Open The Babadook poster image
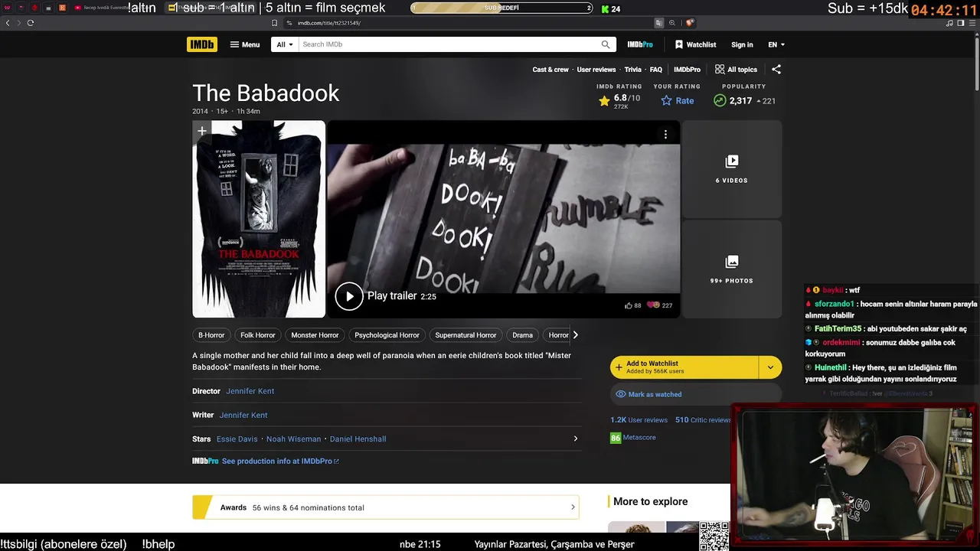Screen dimensions: 980x551 click(x=259, y=219)
